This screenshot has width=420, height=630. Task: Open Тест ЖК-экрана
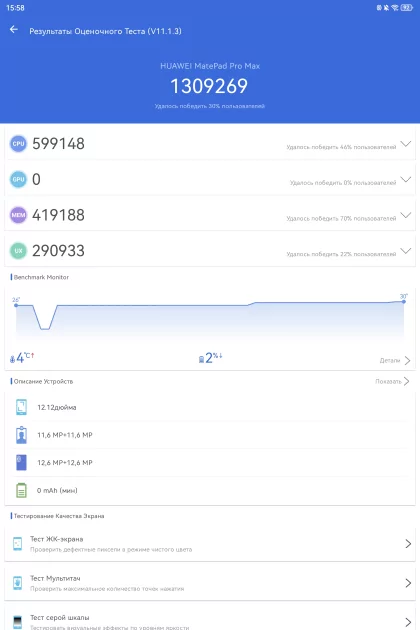(x=210, y=544)
